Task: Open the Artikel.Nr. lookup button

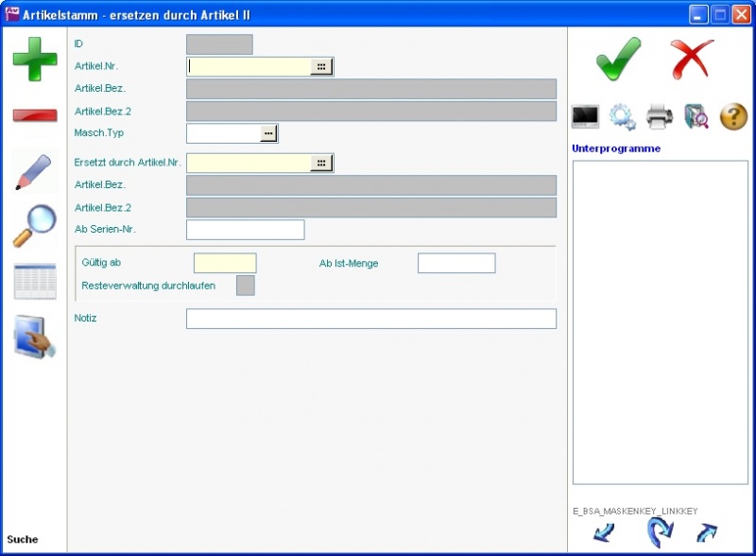Action: [321, 67]
